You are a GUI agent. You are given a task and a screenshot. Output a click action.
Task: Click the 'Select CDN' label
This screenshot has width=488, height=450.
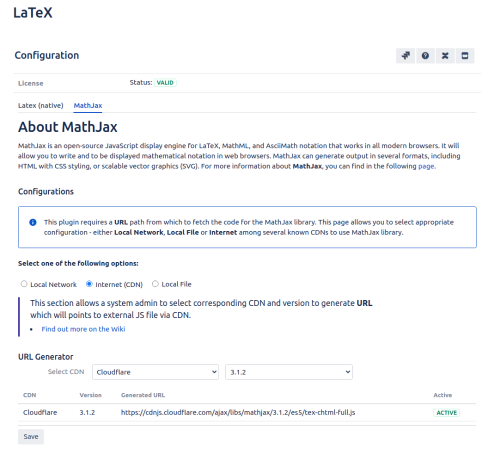[66, 372]
